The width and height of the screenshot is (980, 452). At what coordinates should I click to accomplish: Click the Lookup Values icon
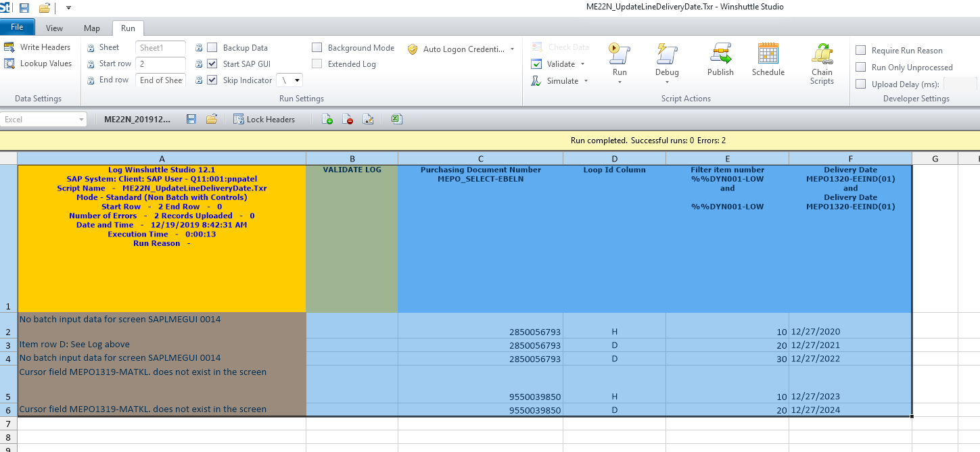[x=9, y=64]
